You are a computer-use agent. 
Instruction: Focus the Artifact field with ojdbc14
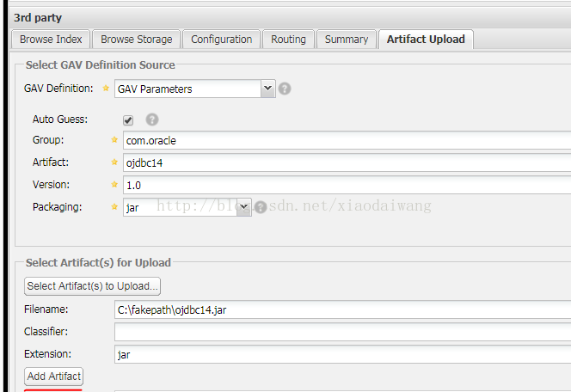pos(344,162)
